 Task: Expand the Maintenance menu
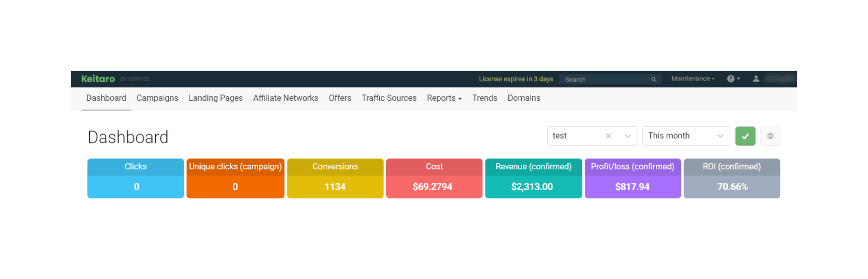(x=692, y=79)
